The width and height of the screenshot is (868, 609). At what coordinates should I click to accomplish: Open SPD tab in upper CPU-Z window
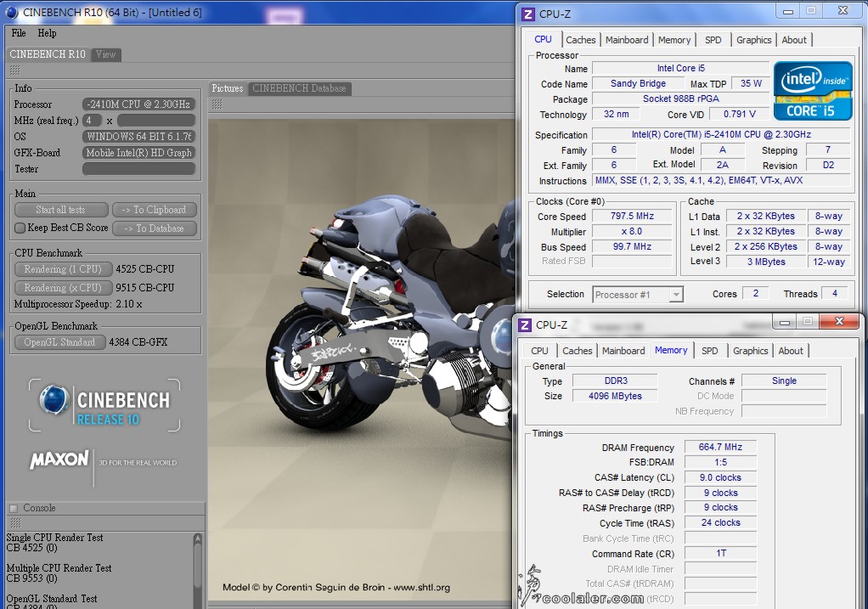713,40
